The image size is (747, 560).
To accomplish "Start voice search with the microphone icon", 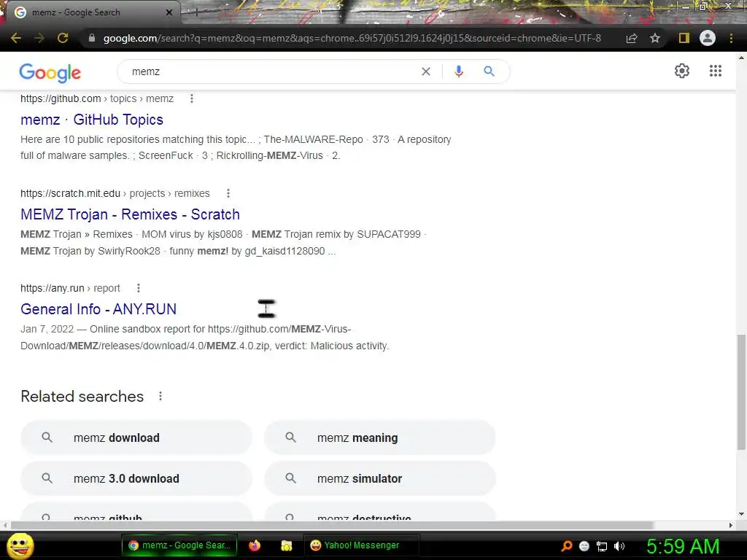I will pyautogui.click(x=459, y=71).
